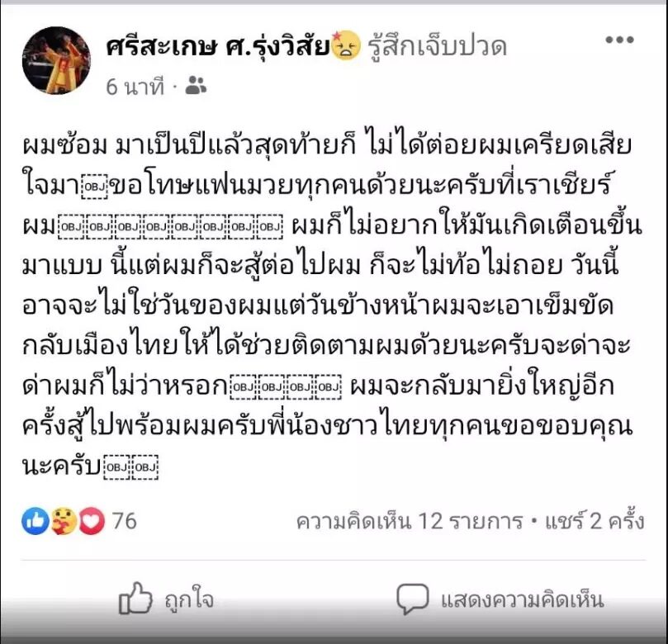Click the red heart reaction icon
This screenshot has height=644, width=668.
92,520
